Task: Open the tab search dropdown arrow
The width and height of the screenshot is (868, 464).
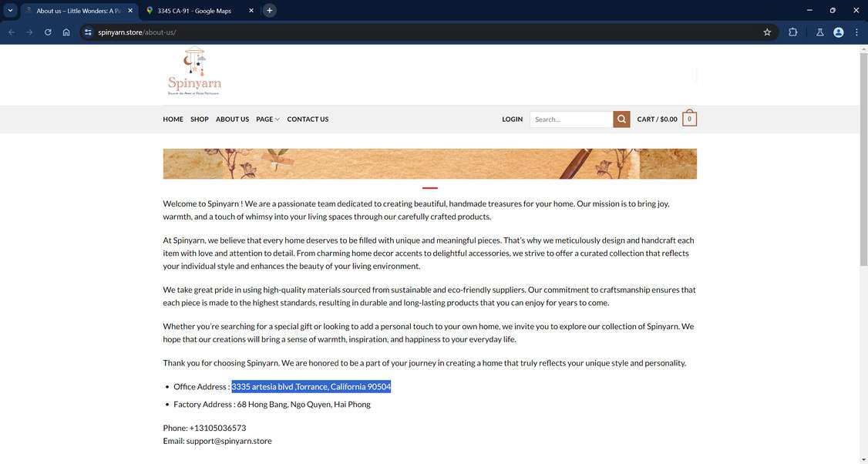Action: click(x=10, y=10)
